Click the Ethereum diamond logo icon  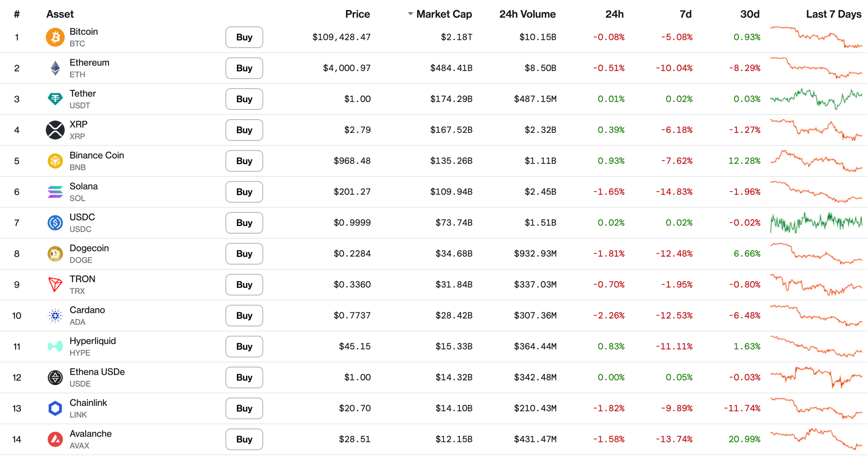pos(55,68)
